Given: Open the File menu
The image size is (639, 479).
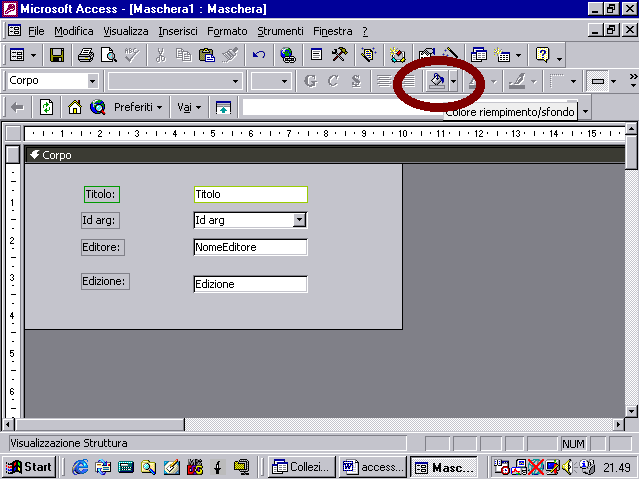Looking at the screenshot, I should (36, 31).
